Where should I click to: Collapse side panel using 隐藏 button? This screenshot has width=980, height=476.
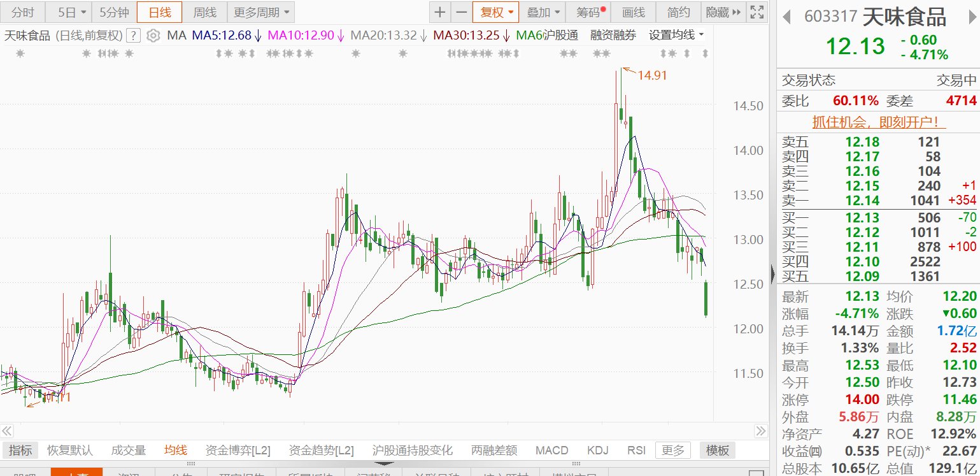point(724,12)
